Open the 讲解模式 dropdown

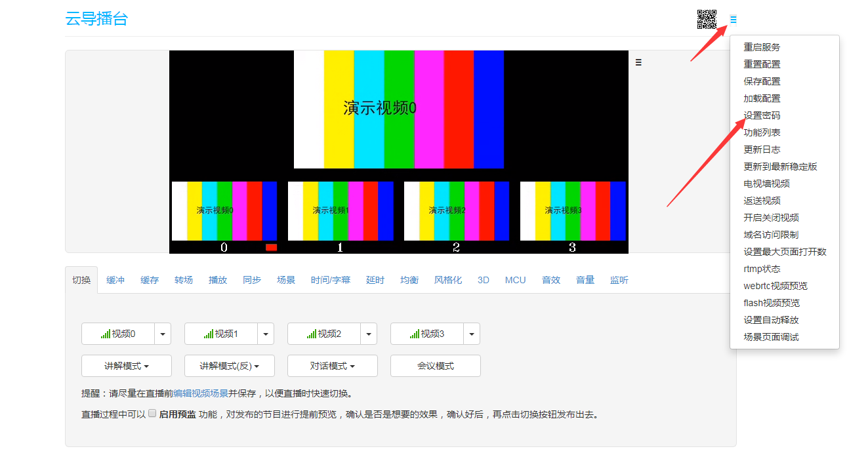click(x=127, y=366)
